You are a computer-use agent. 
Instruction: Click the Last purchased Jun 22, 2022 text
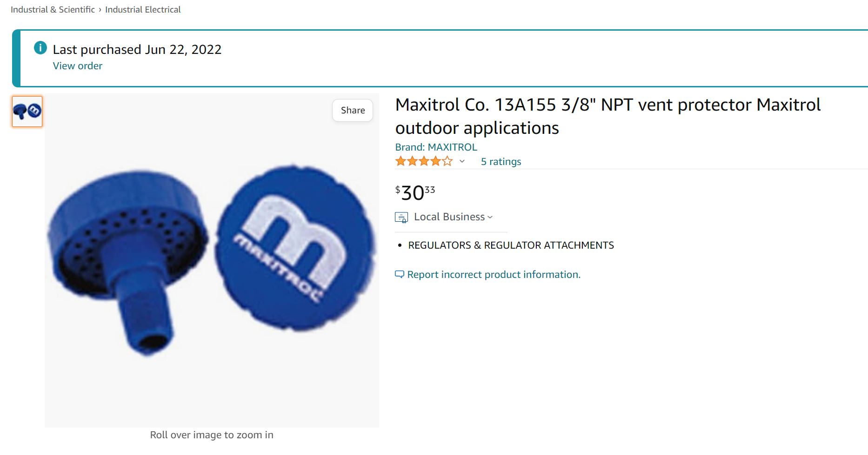point(137,49)
